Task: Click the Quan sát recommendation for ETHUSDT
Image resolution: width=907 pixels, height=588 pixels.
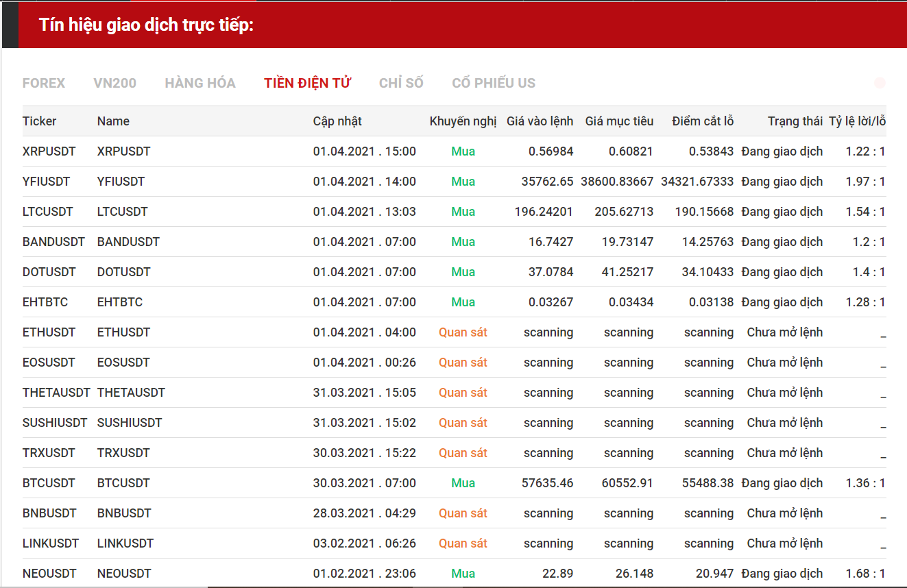Action: pyautogui.click(x=463, y=332)
